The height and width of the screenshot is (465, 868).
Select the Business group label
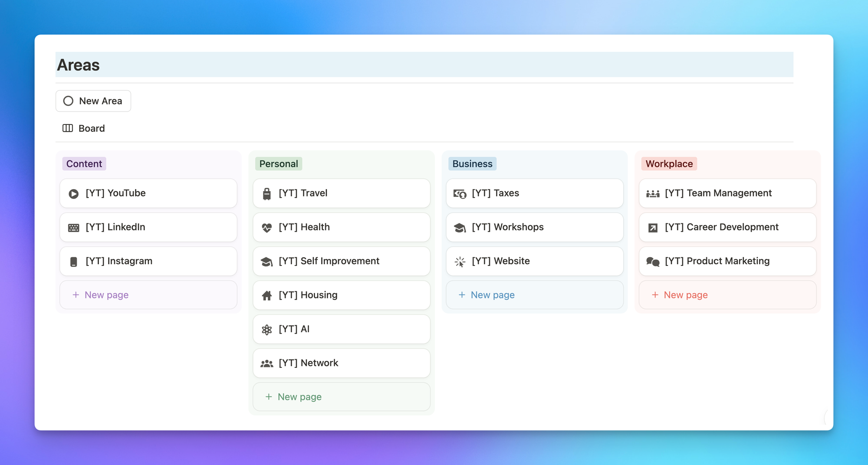coord(472,164)
